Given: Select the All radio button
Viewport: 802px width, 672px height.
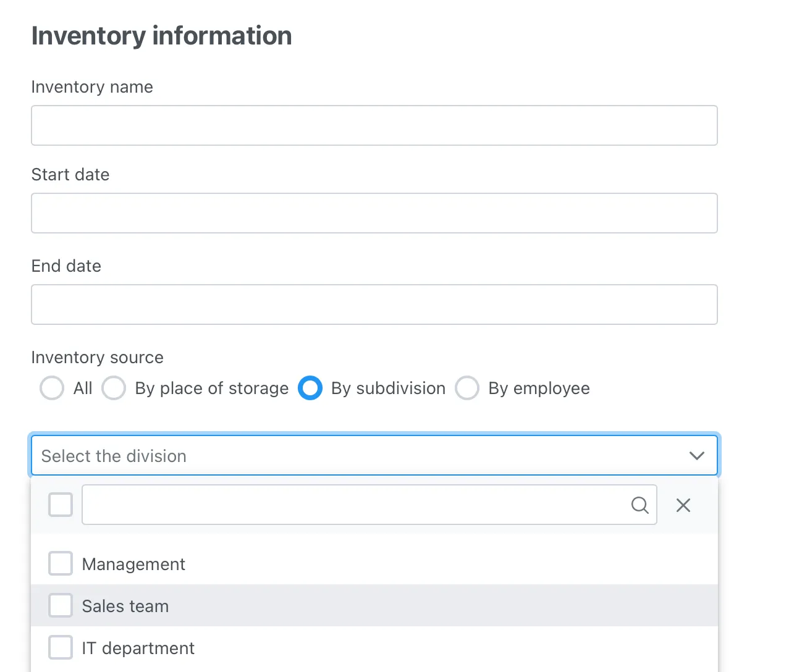Looking at the screenshot, I should (x=52, y=388).
